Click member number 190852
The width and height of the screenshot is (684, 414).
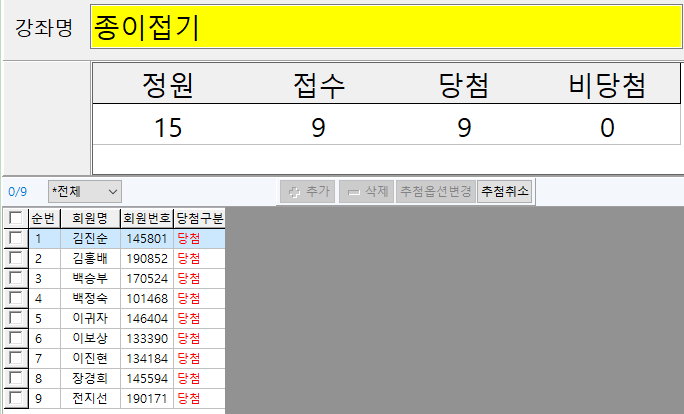(x=147, y=259)
